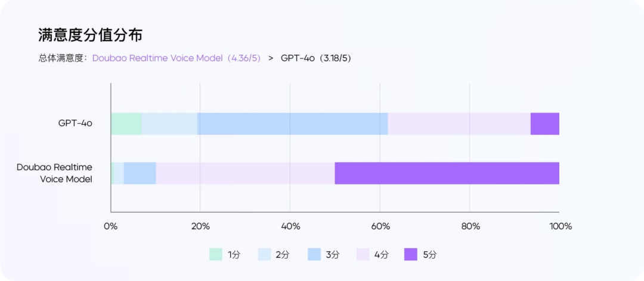Click the 5分 legend color swatch
Image resolution: width=644 pixels, height=281 pixels.
point(411,254)
